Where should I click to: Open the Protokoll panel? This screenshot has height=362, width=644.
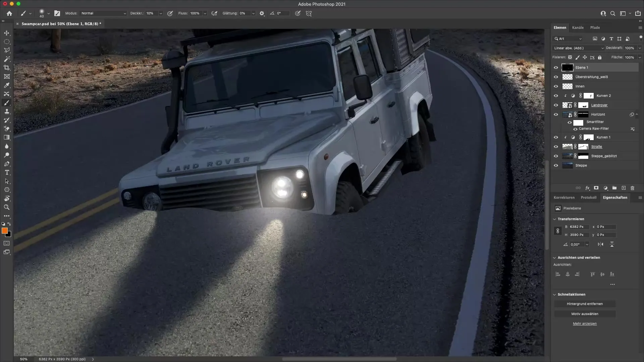point(589,197)
